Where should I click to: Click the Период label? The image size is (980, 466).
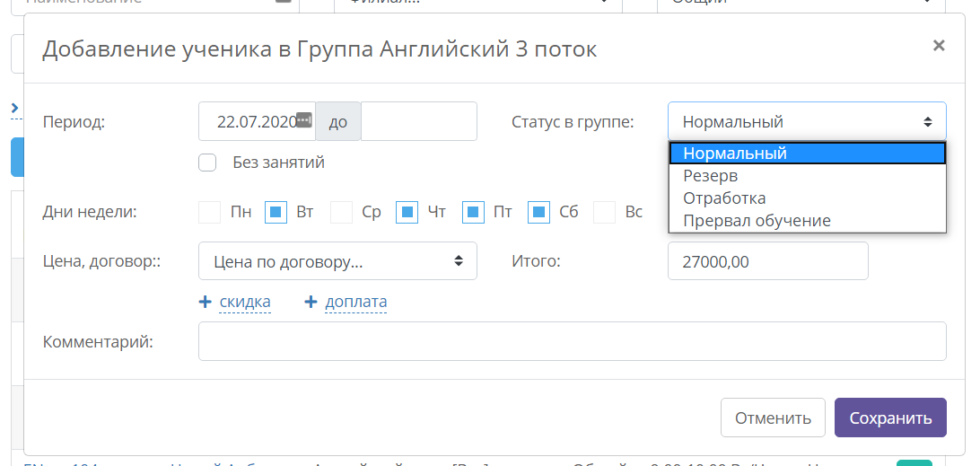pos(74,121)
